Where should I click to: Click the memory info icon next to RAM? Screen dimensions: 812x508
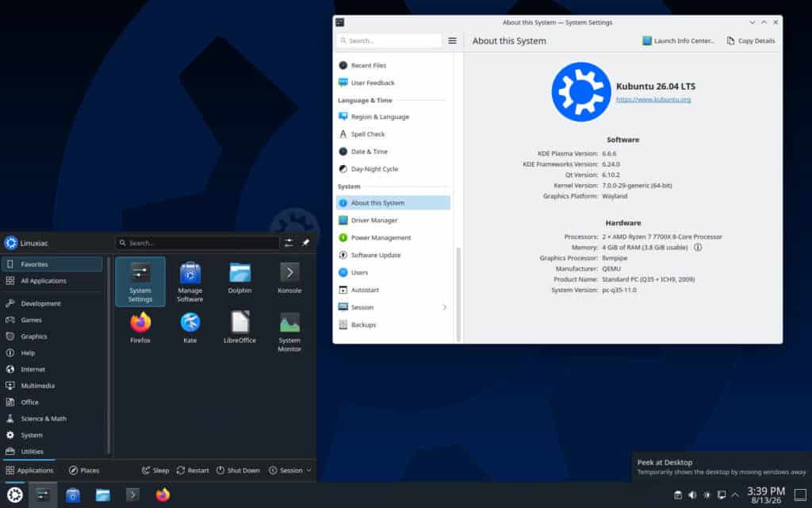point(698,248)
